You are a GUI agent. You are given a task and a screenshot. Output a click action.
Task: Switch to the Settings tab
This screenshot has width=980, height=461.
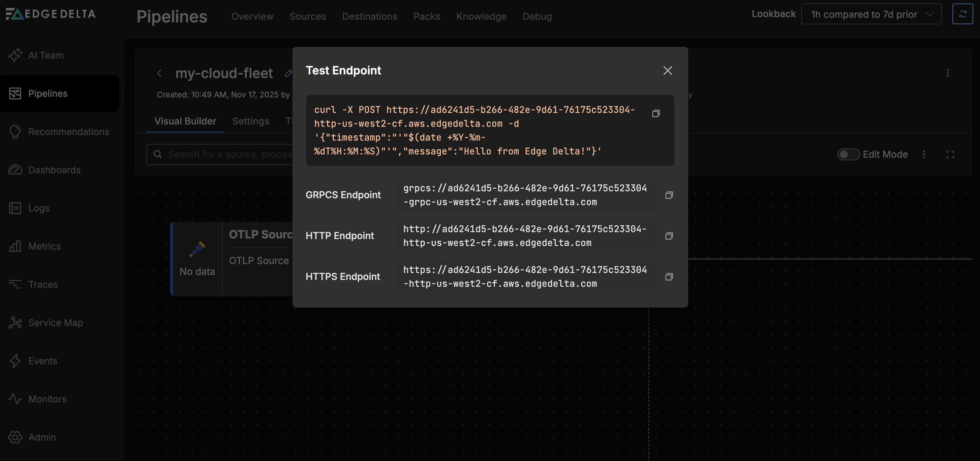click(x=250, y=121)
